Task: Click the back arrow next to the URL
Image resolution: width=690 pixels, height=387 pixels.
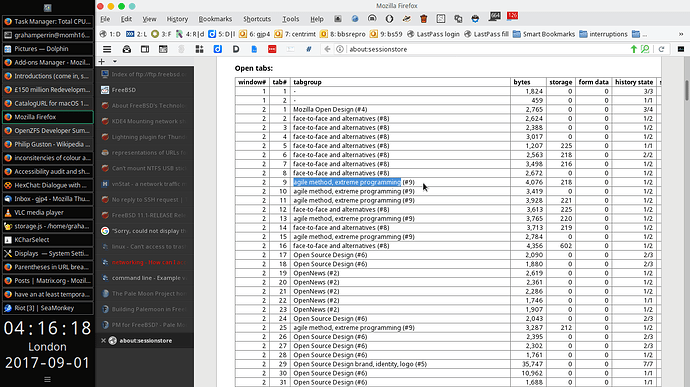Action: click(x=327, y=49)
